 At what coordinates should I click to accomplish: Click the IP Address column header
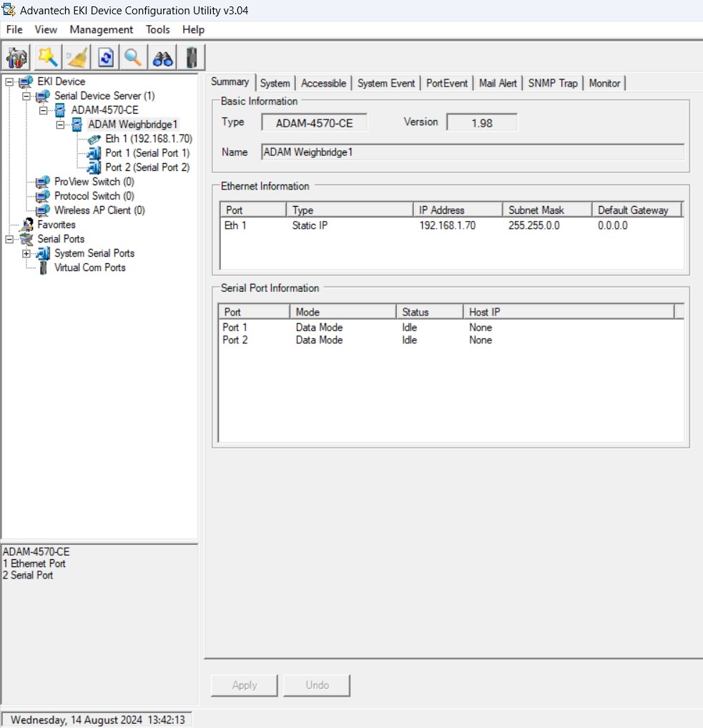tap(458, 210)
